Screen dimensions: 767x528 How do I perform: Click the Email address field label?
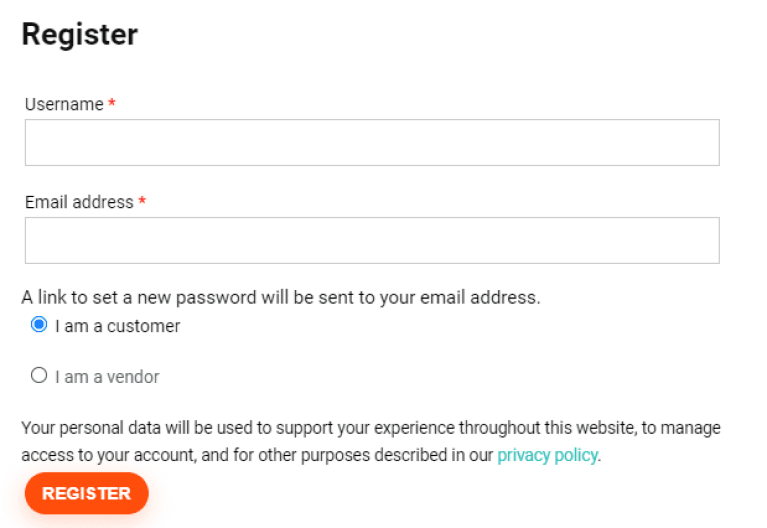(79, 202)
